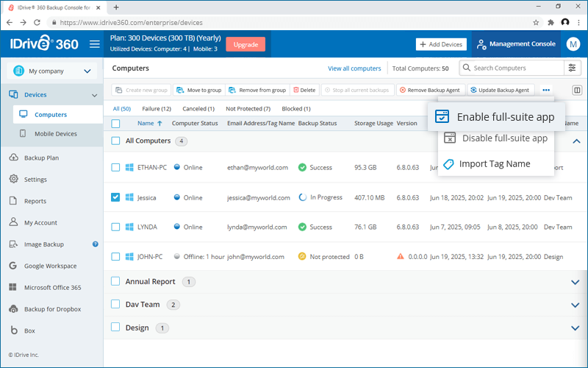Click the Remove Backup Agent button
588x368 pixels.
431,90
